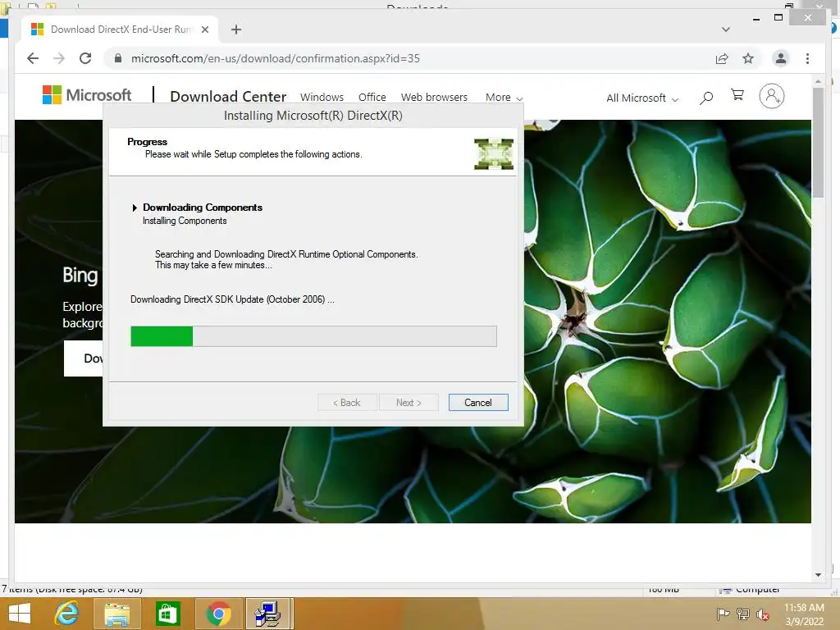The image size is (840, 630).
Task: Expand the More dropdown
Action: [x=504, y=97]
